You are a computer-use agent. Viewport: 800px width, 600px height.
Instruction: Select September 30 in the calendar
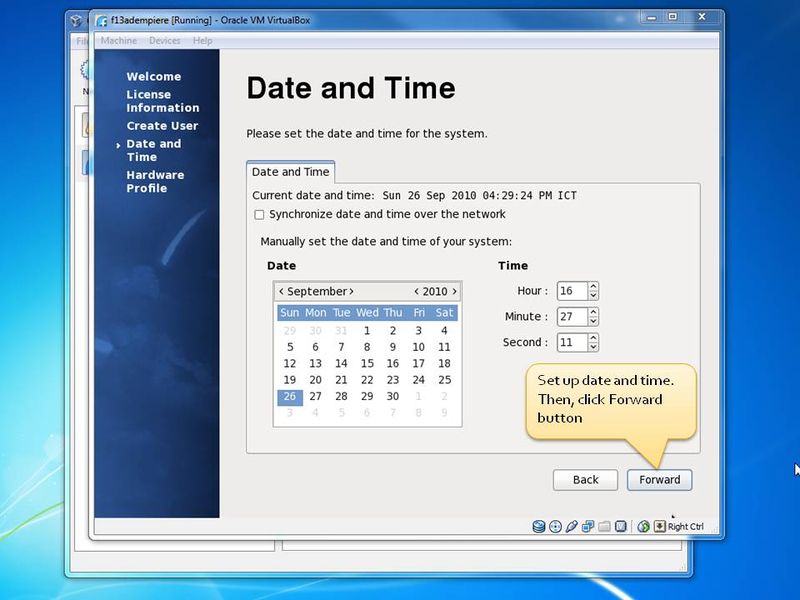tap(392, 396)
